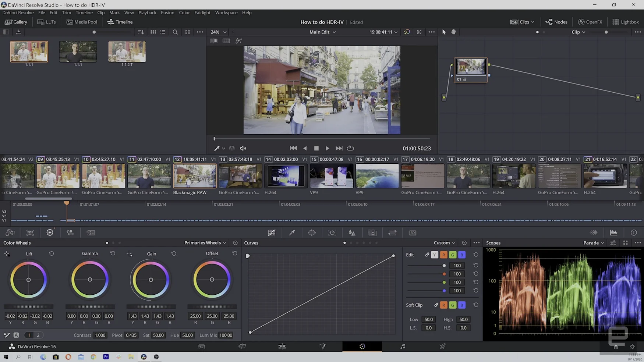Screen dimensions: 644x362
Task: Click the Gamma master wheel slider
Action: click(90, 306)
